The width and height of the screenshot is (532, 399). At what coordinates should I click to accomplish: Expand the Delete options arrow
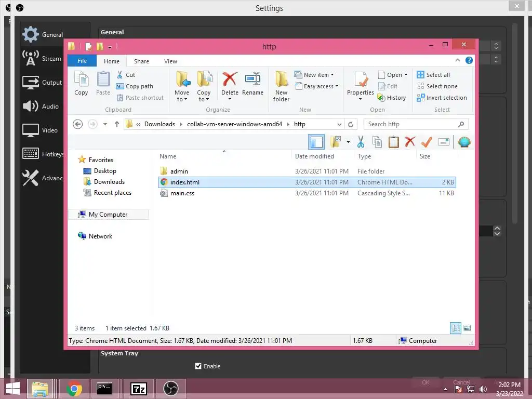point(230,99)
